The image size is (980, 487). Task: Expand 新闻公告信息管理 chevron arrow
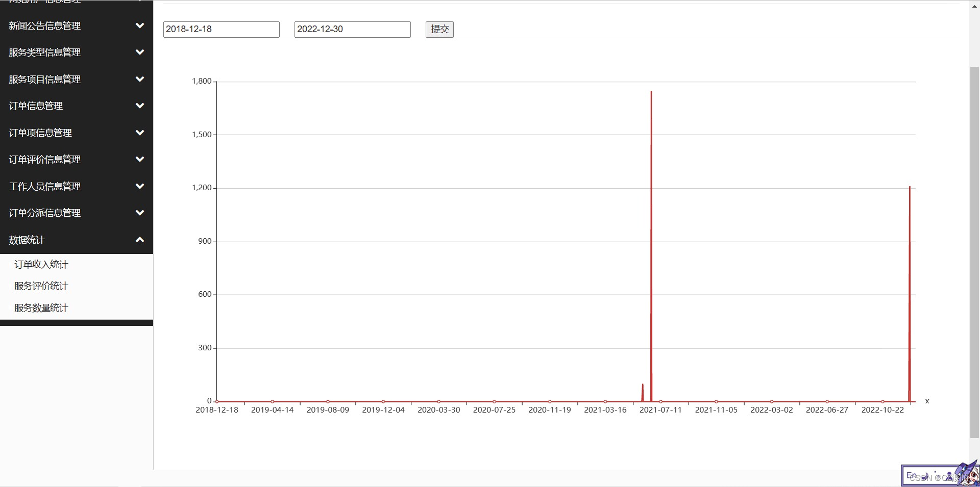click(x=139, y=25)
